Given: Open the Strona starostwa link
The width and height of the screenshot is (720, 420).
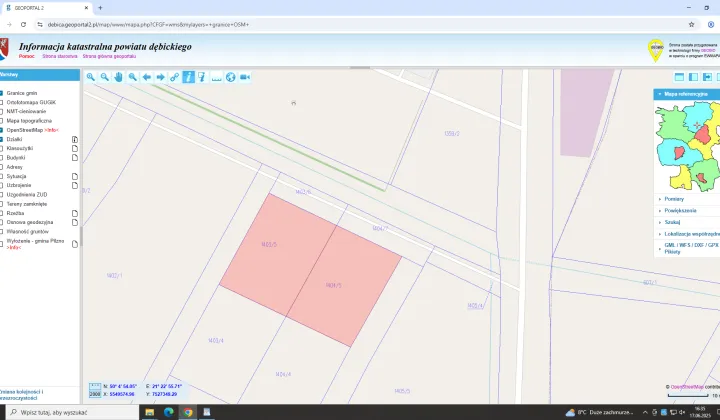Looking at the screenshot, I should click(59, 57).
